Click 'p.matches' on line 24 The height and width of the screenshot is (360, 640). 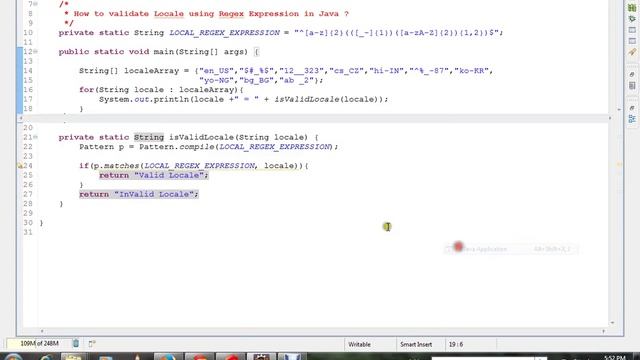[116, 166]
